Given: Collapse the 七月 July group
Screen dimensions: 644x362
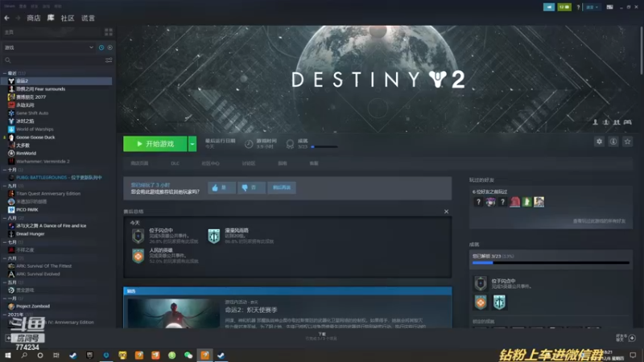Looking at the screenshot, I should 5,242.
